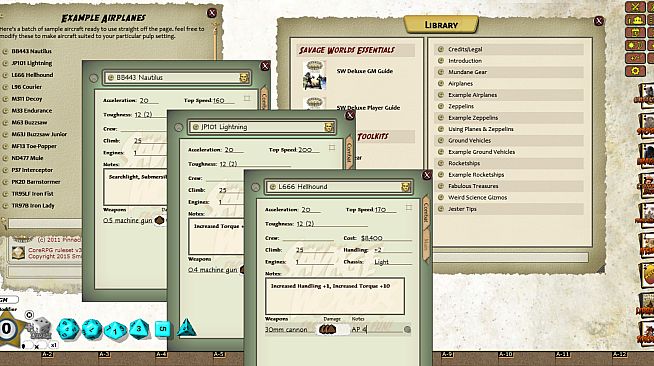Open L96 Courier from Example Airplanes
This screenshot has width=654, height=366.
coord(27,87)
